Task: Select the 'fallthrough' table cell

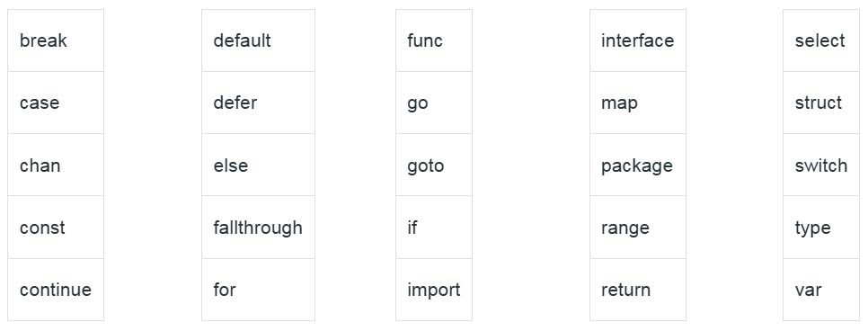Action: click(x=258, y=228)
